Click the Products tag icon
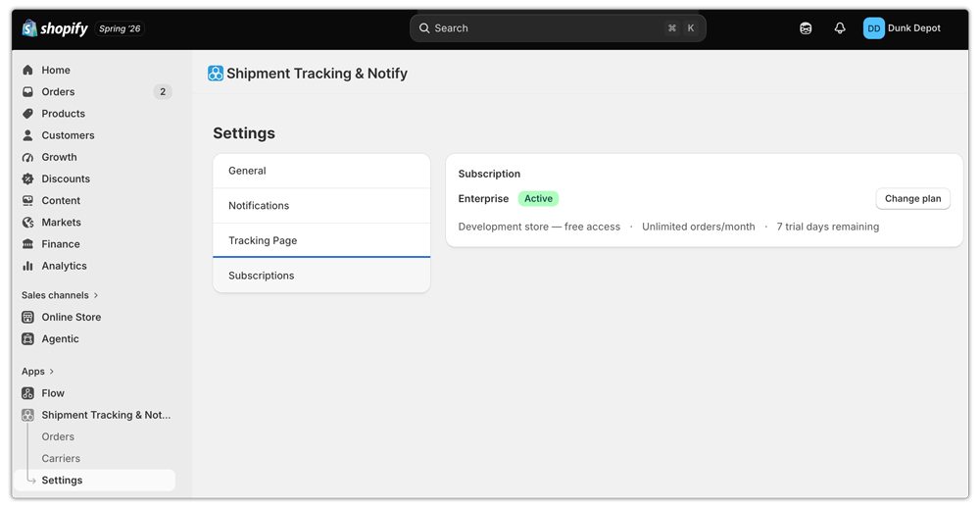The image size is (980, 508). (27, 114)
